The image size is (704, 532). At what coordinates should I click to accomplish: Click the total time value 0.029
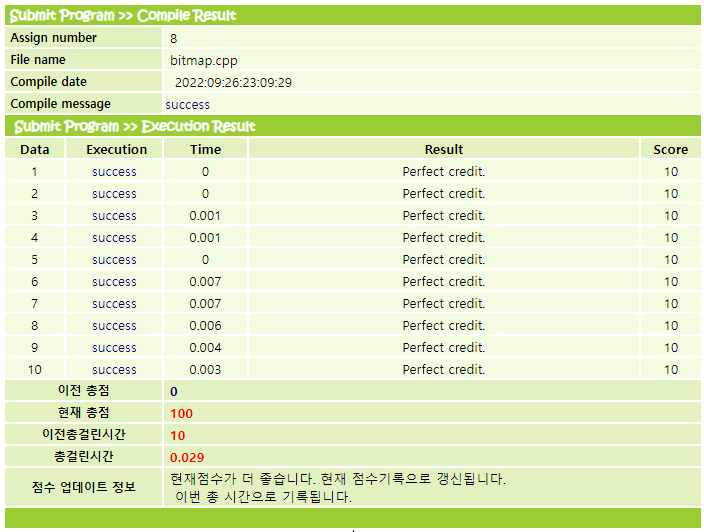187,458
